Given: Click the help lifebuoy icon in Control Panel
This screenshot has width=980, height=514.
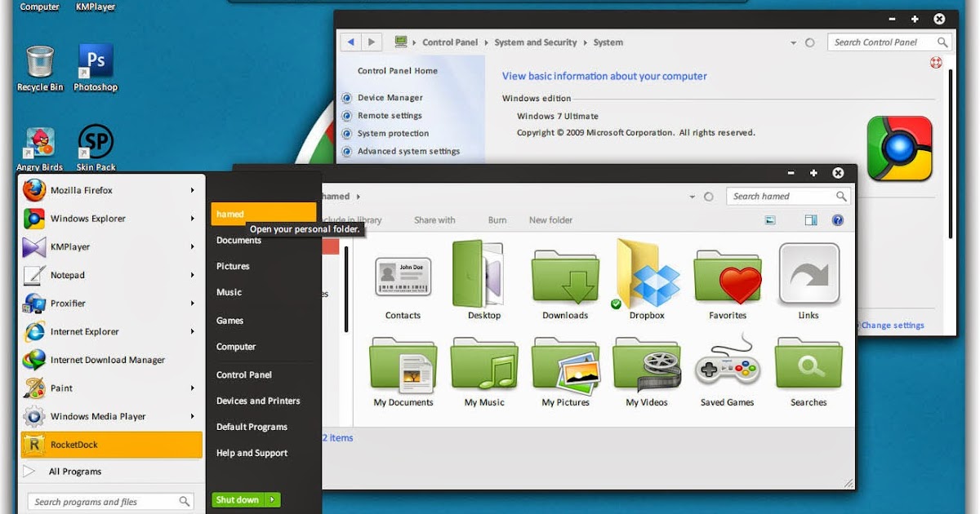Looking at the screenshot, I should coord(937,63).
